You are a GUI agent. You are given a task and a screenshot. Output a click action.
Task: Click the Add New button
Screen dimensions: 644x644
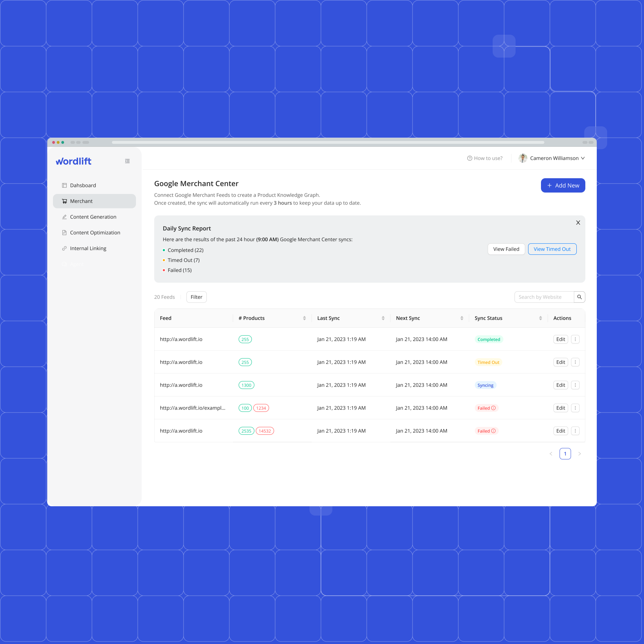pos(563,185)
